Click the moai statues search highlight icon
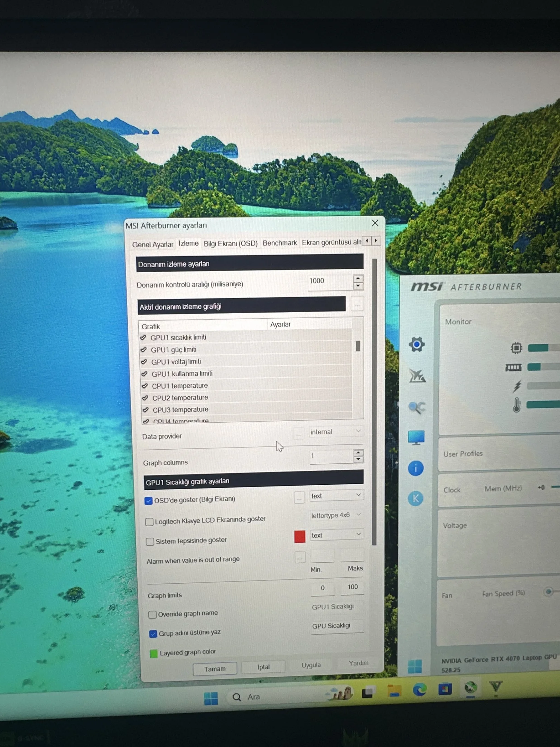The image size is (560, 747). point(340,694)
